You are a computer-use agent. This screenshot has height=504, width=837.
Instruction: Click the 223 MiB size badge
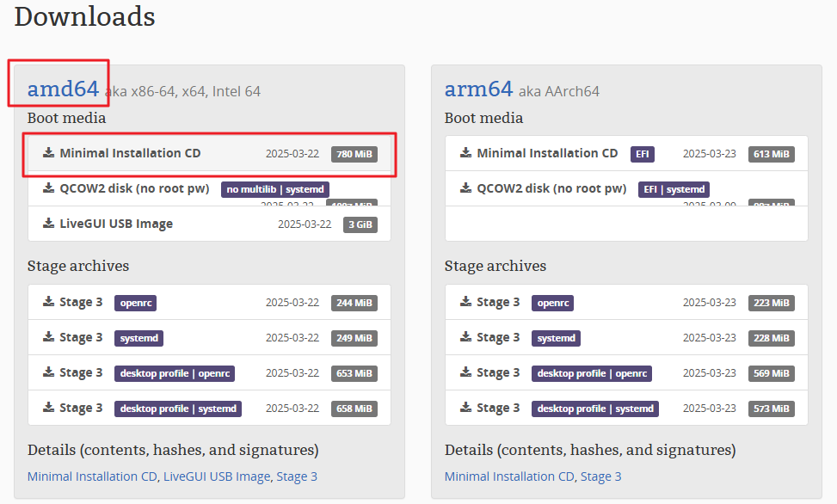[772, 303]
